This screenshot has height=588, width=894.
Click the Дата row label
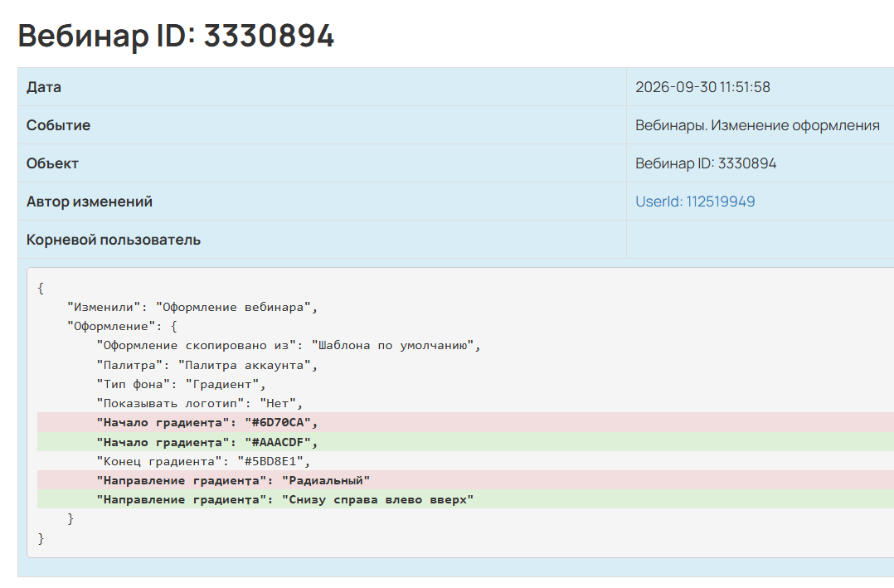click(x=44, y=87)
